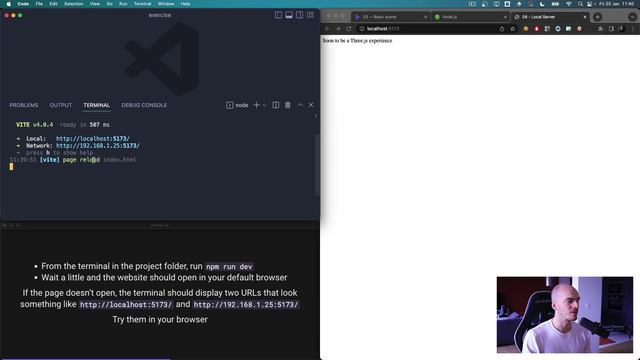Image resolution: width=640 pixels, height=360 pixels.
Task: Toggle primary sidebar layout icon in VS Code
Action: (278, 15)
